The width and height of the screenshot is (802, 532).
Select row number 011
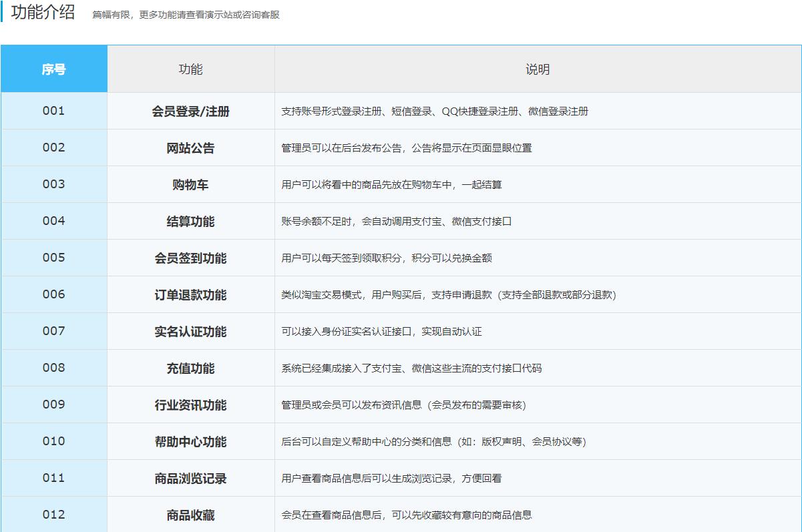54,478
